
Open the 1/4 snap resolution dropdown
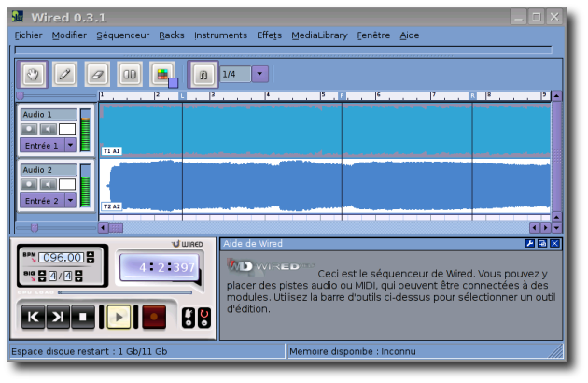(x=259, y=74)
